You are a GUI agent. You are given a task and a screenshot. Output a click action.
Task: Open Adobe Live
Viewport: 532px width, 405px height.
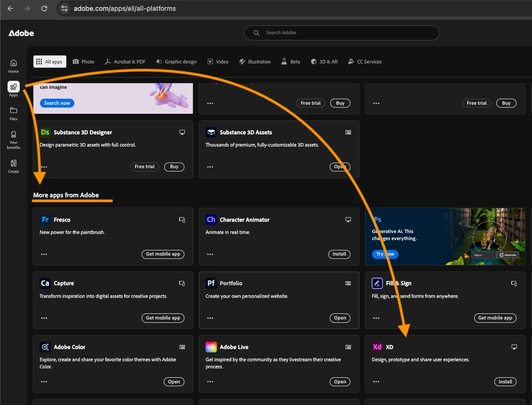(340, 382)
